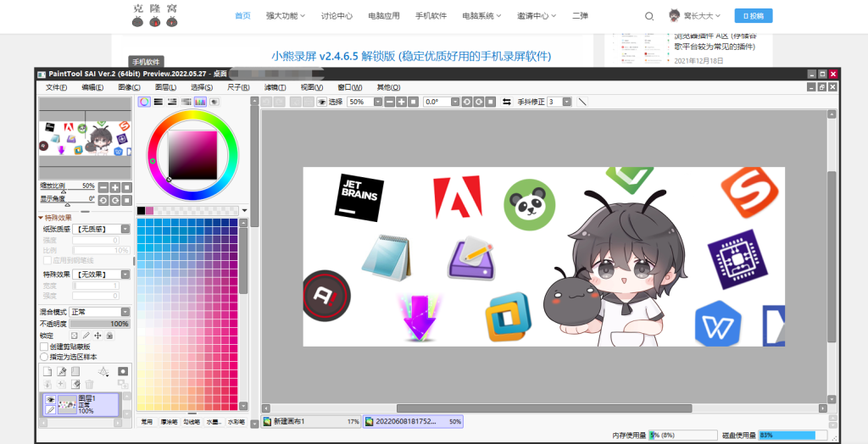Show the color wheel panel
The width and height of the screenshot is (868, 444).
coord(144,102)
